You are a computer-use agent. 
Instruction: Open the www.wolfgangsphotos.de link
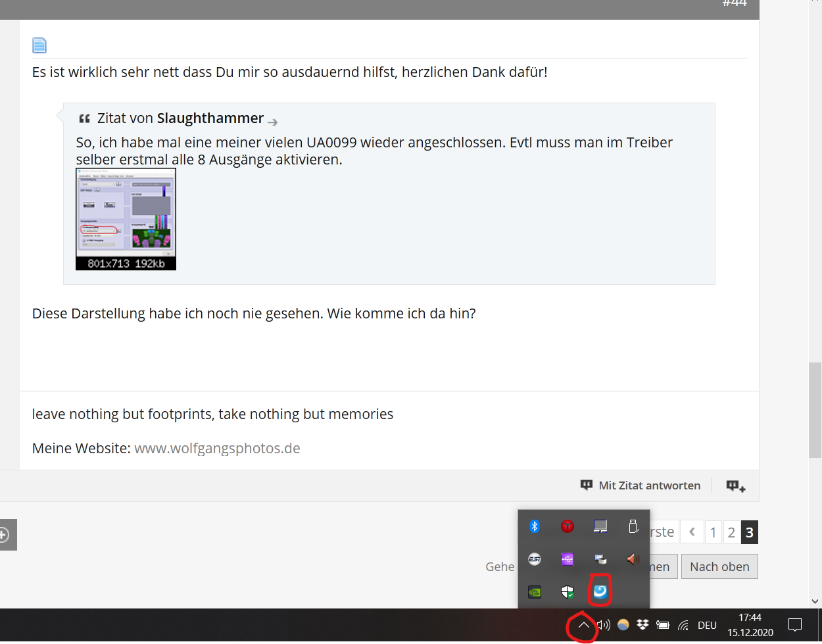pyautogui.click(x=217, y=448)
